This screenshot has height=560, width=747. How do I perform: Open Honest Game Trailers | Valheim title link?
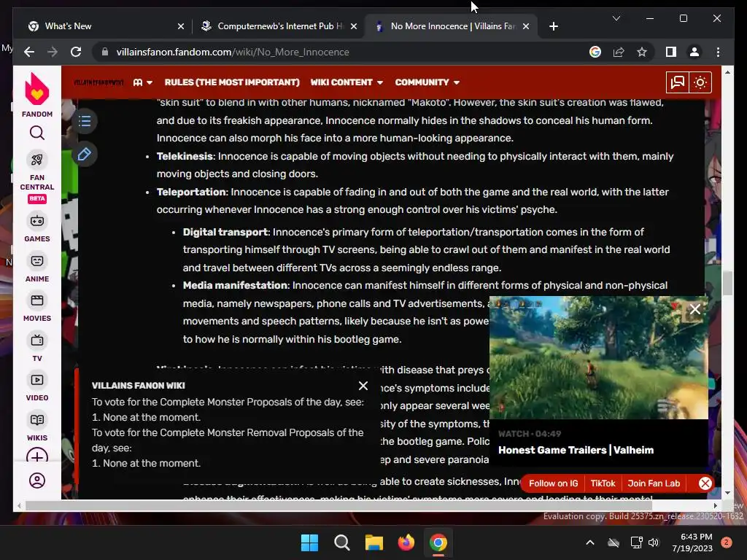tap(576, 450)
